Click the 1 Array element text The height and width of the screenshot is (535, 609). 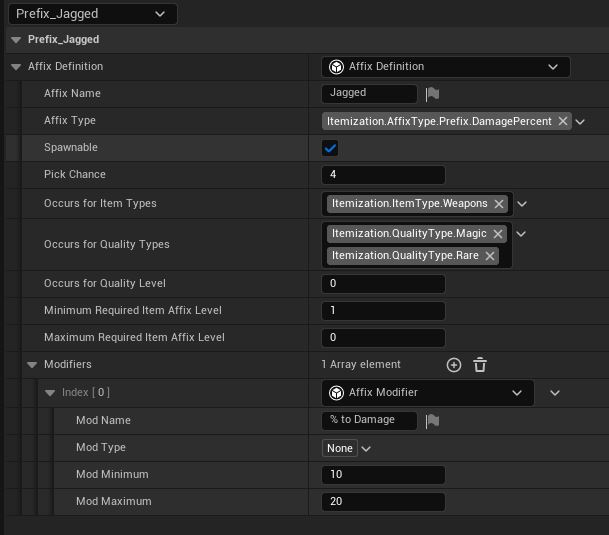[361, 364]
